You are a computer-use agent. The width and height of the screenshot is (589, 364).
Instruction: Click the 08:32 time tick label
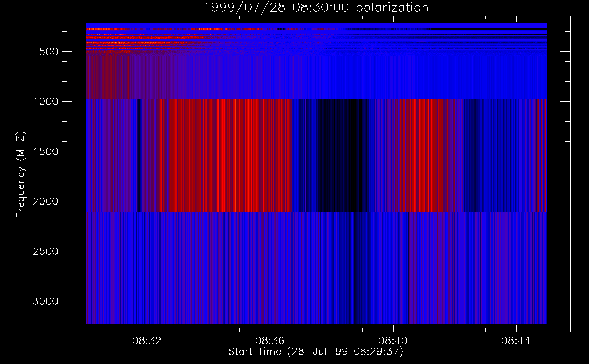[x=147, y=341]
